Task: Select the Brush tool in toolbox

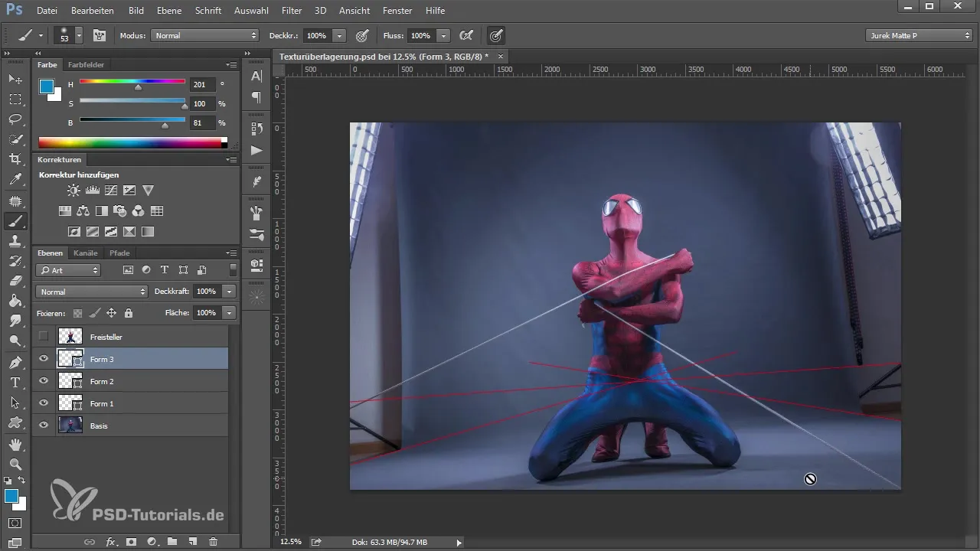Action: tap(15, 221)
